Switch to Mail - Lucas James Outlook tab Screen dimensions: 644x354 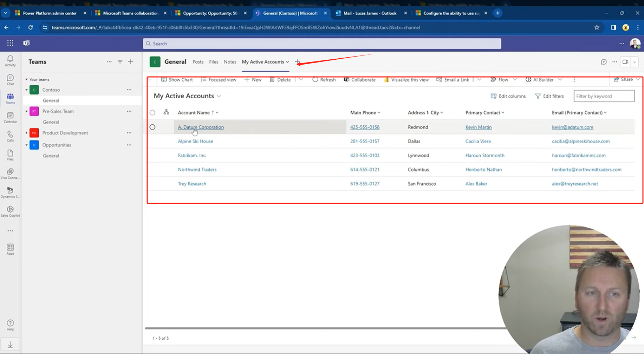coord(371,13)
